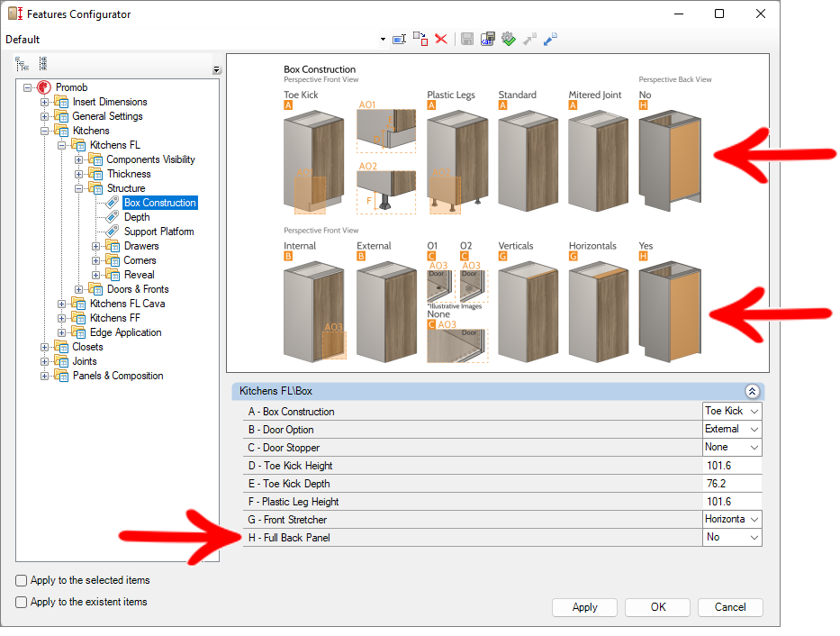The height and width of the screenshot is (636, 840).
Task: Click the Apply button
Action: (x=584, y=607)
